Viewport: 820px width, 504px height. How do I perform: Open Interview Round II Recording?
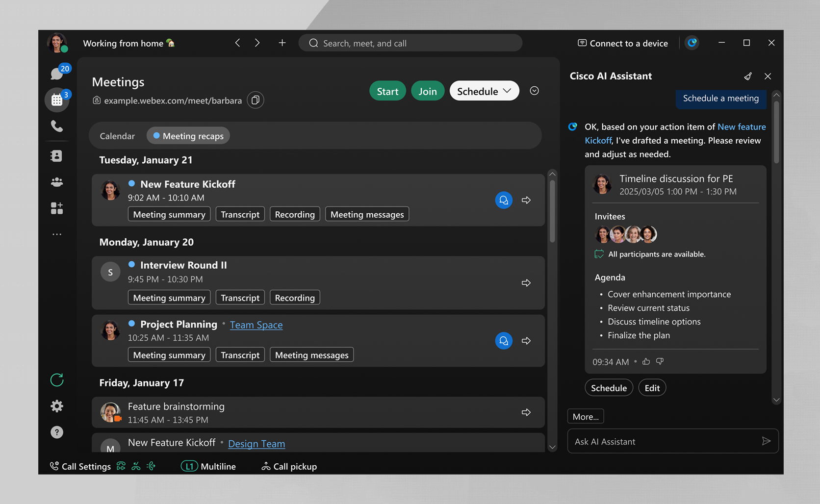(295, 298)
